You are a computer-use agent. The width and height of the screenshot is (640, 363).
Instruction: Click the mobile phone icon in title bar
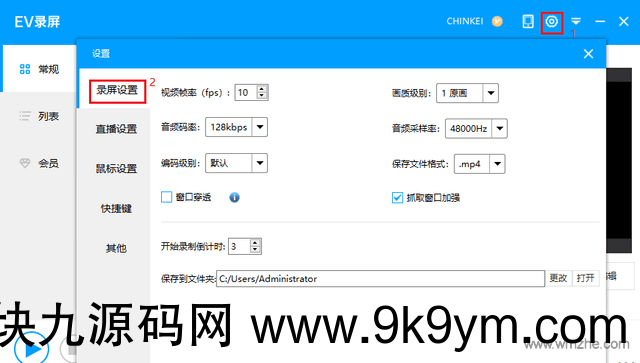tap(528, 22)
